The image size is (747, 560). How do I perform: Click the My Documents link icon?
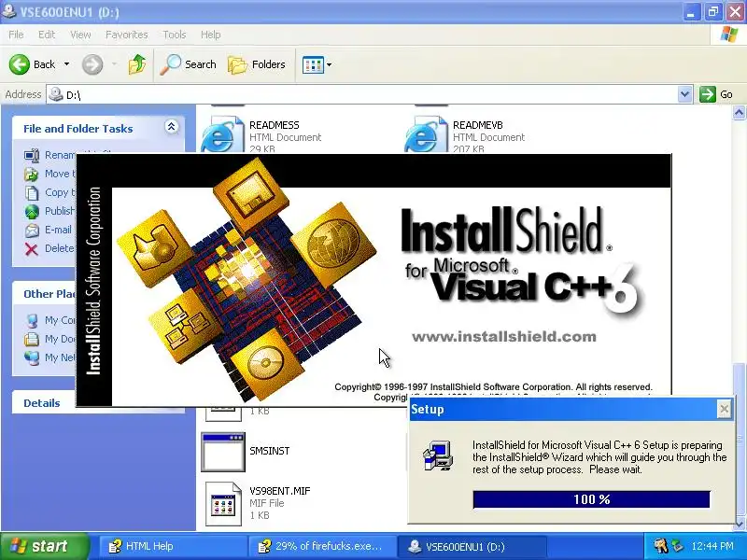click(32, 339)
